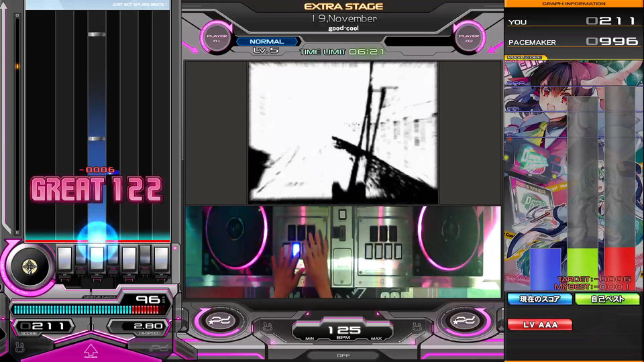Click the first white key button
Image resolution: width=644 pixels, height=362 pixels.
(x=64, y=259)
